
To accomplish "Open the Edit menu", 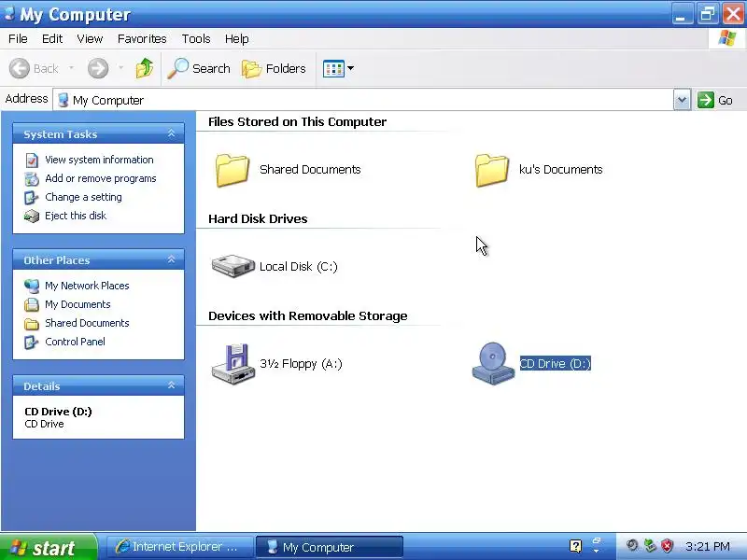I will (52, 38).
